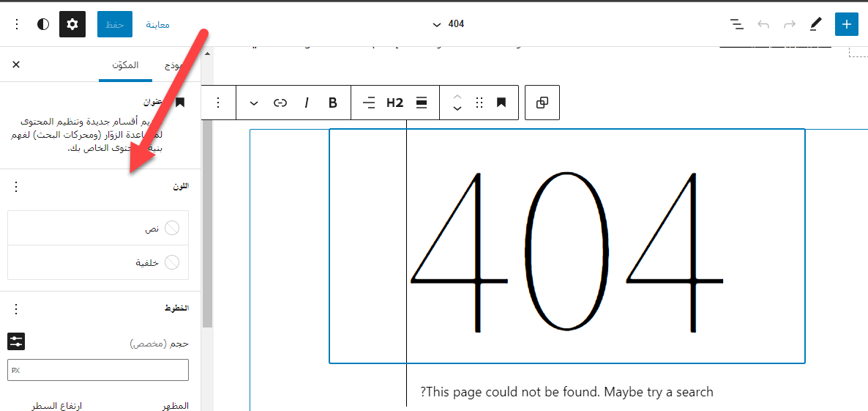This screenshot has width=868, height=411.
Task: Insert a link with the link icon
Action: pos(280,103)
